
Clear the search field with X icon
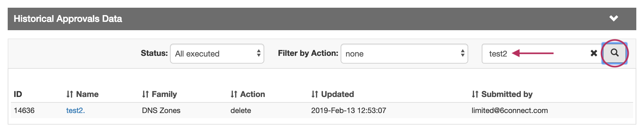(x=594, y=53)
